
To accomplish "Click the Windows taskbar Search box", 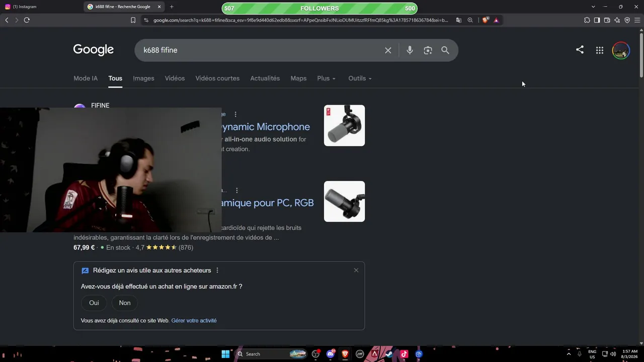I will pyautogui.click(x=271, y=354).
